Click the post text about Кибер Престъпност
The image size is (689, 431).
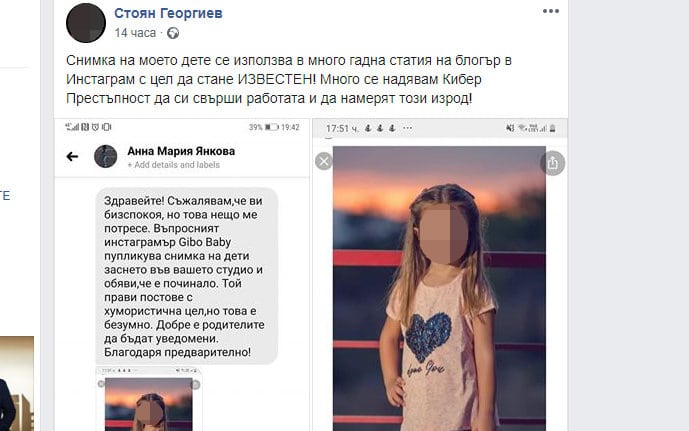pos(289,79)
